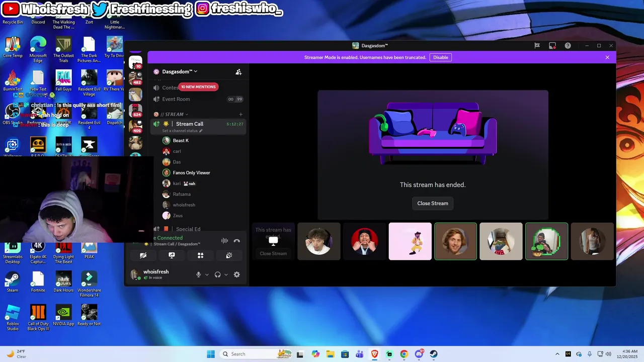Open noise suppression waveform icon
Screen dimensions: 644x362
coord(224,241)
